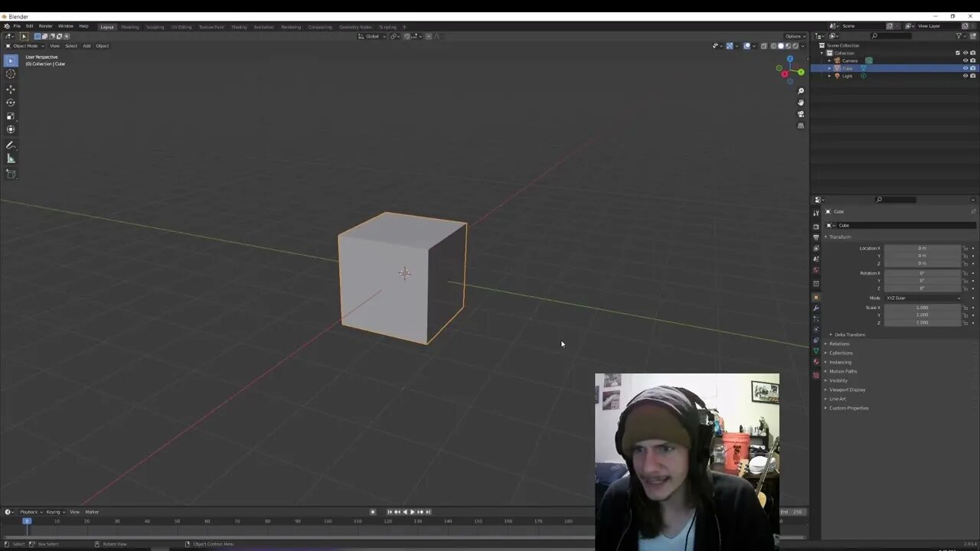
Task: Disable Cube render visibility via camera icon
Action: coord(973,68)
